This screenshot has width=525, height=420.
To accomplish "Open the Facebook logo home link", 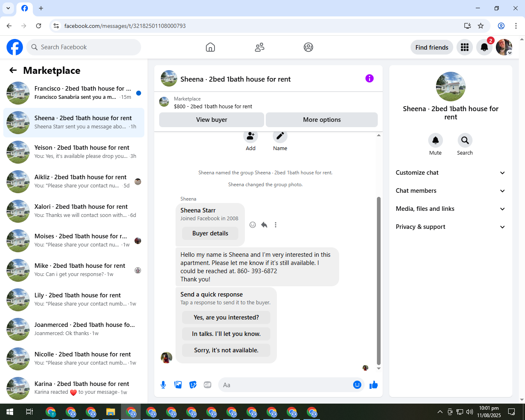I will click(15, 47).
